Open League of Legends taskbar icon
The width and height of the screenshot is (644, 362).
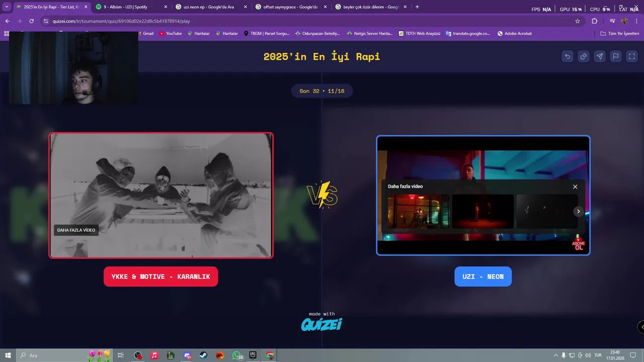[171, 355]
